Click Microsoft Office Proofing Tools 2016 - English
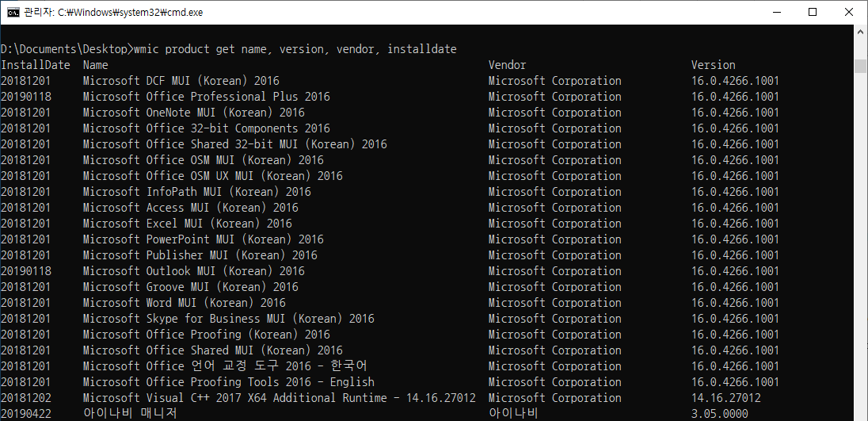Viewport: 868px width, 421px height. coord(229,383)
